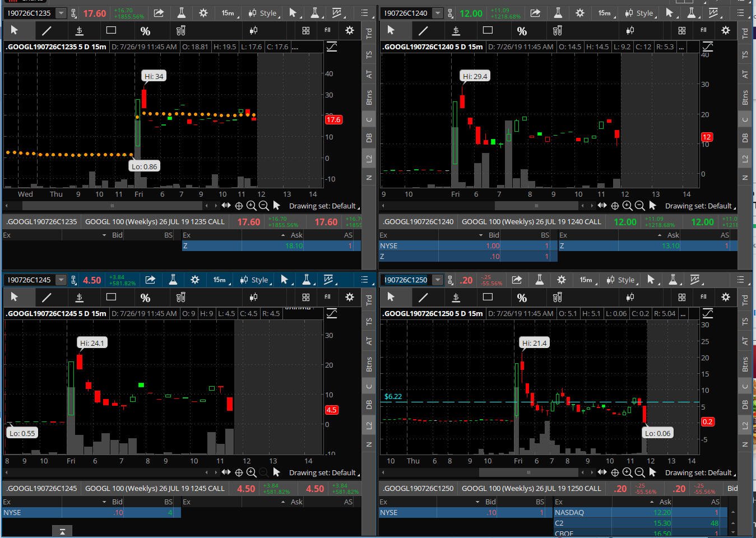Image resolution: width=756 pixels, height=538 pixels.
Task: Zoom in on the 190726C1250 chart
Action: (x=627, y=472)
